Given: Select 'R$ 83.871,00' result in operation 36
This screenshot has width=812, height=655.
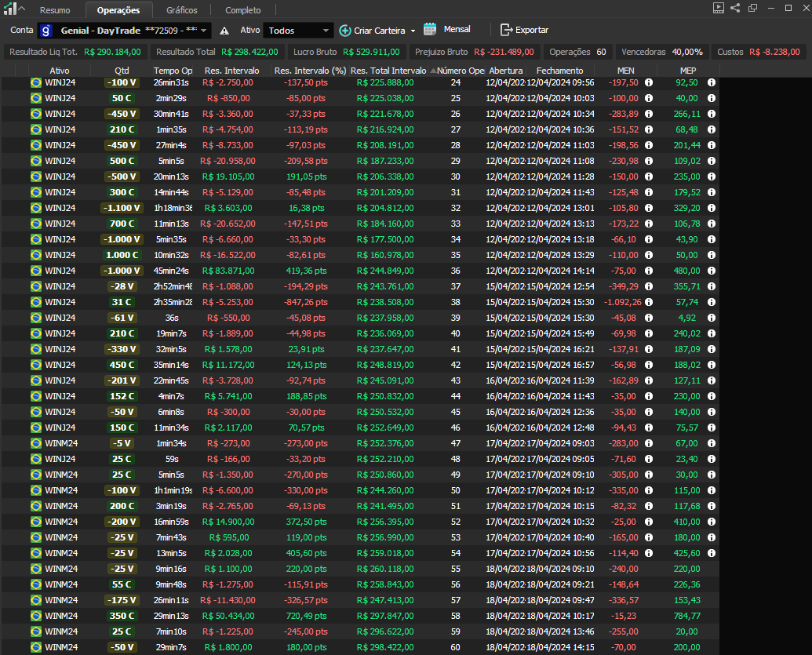Looking at the screenshot, I should tap(228, 271).
